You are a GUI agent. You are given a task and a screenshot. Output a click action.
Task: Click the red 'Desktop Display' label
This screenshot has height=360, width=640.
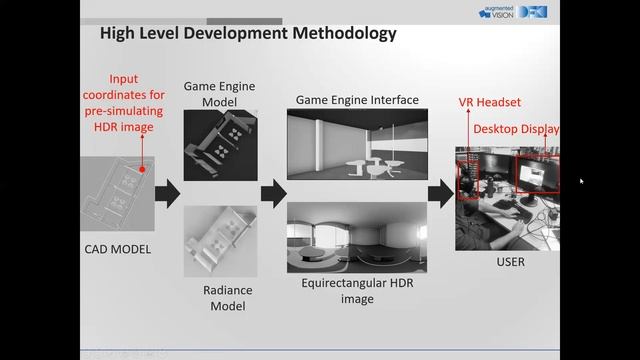click(516, 129)
